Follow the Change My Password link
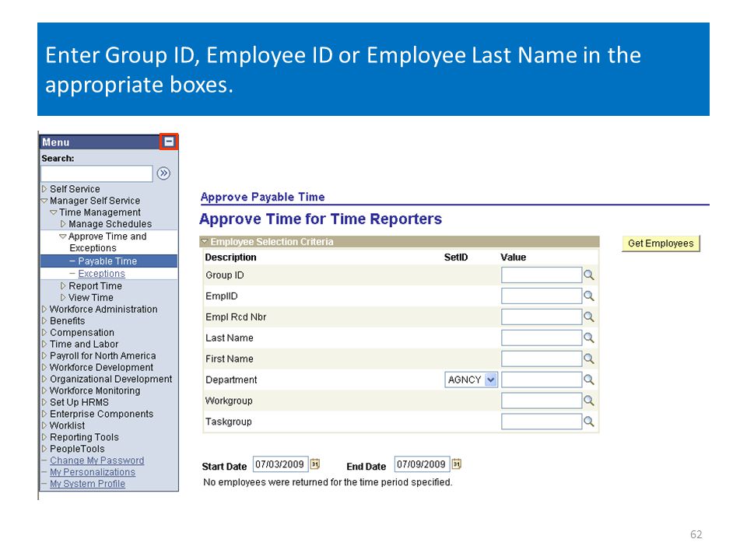This screenshot has height=560, width=747. coord(96,460)
